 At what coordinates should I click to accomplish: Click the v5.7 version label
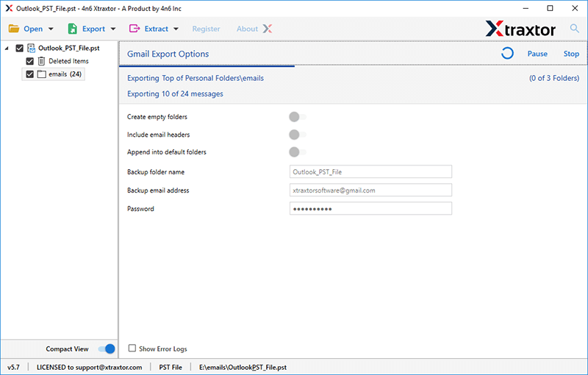(13, 367)
